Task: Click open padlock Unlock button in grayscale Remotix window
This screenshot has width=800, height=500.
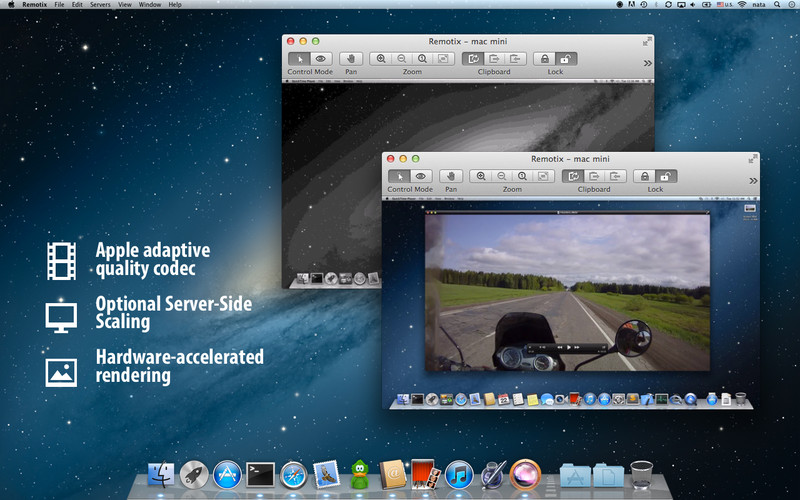Action: click(x=566, y=59)
